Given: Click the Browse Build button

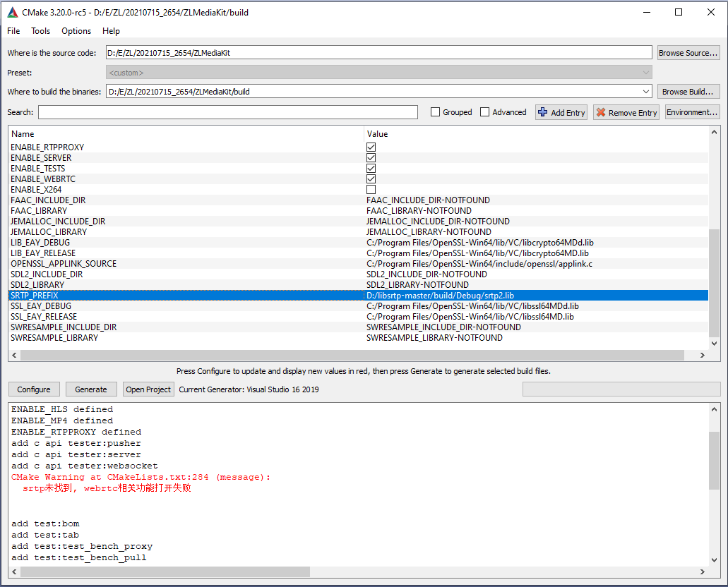Looking at the screenshot, I should (688, 92).
